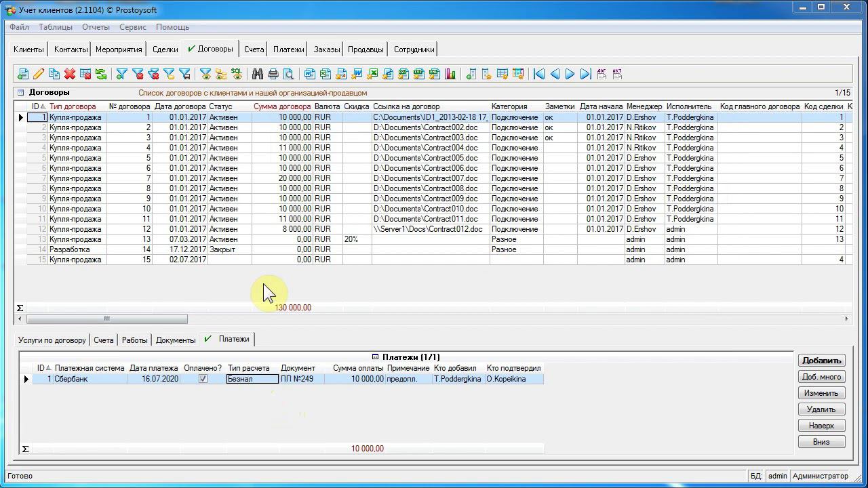Select the Разработка contract type cell
The image size is (868, 488).
[x=77, y=249]
